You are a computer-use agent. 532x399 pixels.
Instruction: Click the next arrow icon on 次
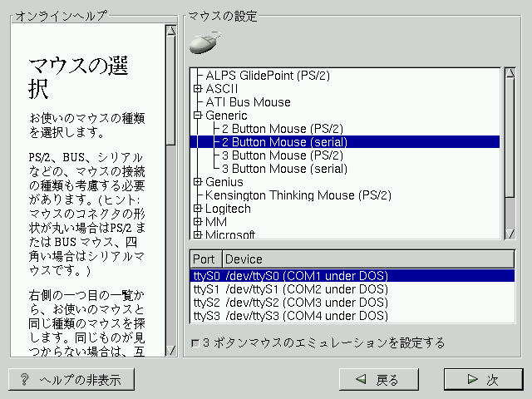[x=472, y=380]
